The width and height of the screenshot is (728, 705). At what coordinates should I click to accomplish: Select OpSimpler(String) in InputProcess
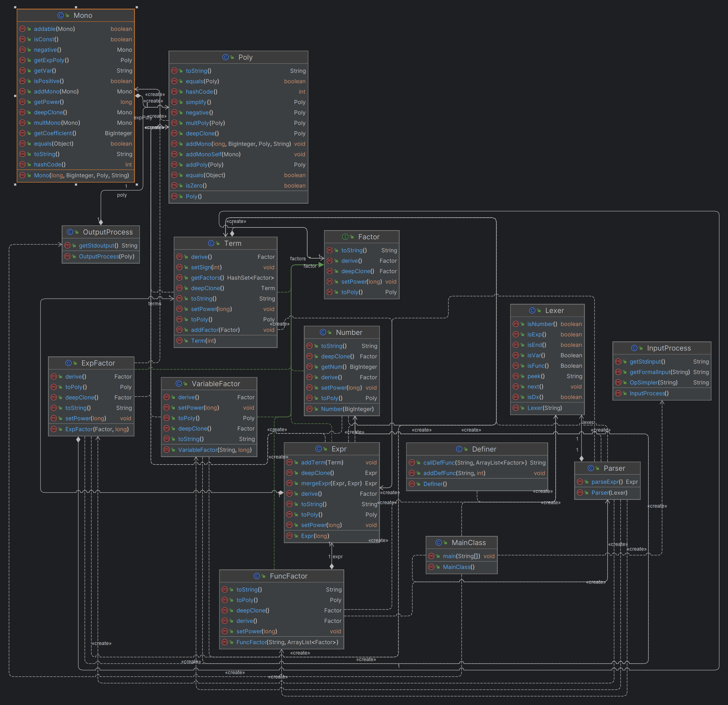[662, 382]
